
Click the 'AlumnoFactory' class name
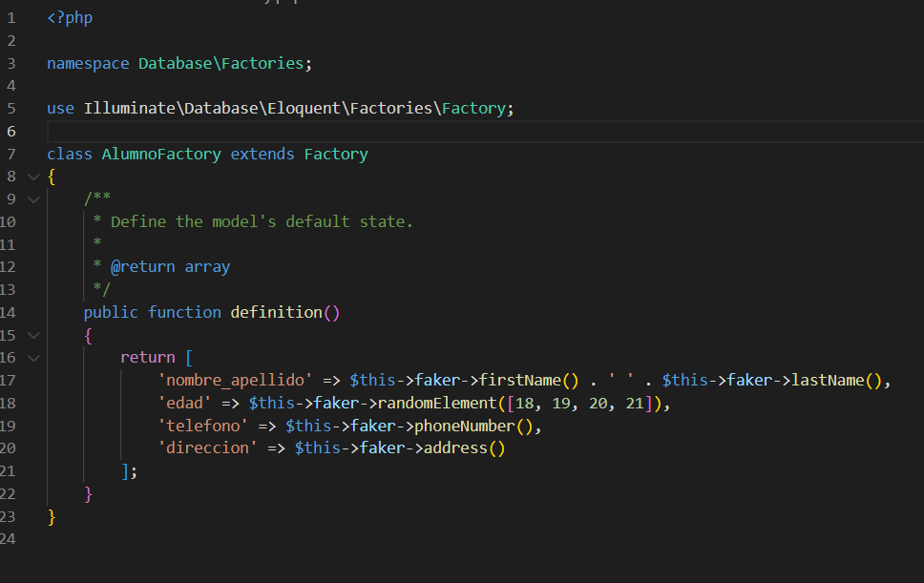coord(161,154)
